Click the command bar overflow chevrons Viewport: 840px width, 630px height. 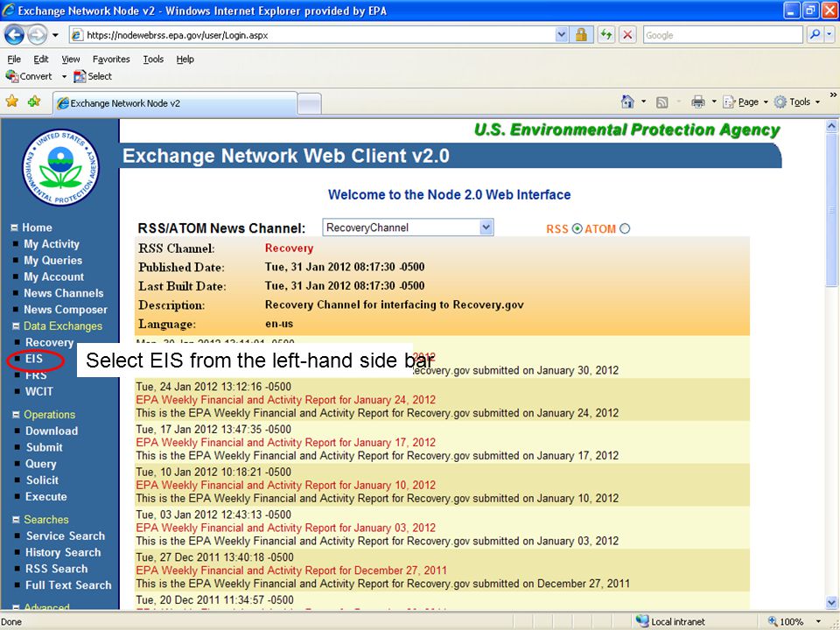[x=833, y=94]
